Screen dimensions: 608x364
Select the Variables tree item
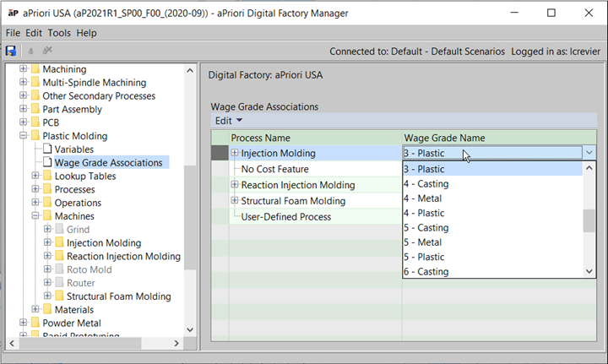74,149
